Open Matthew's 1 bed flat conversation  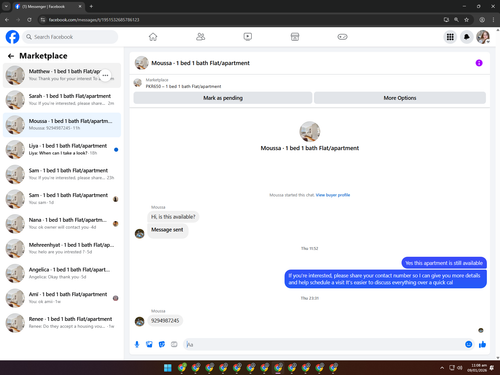click(62, 75)
